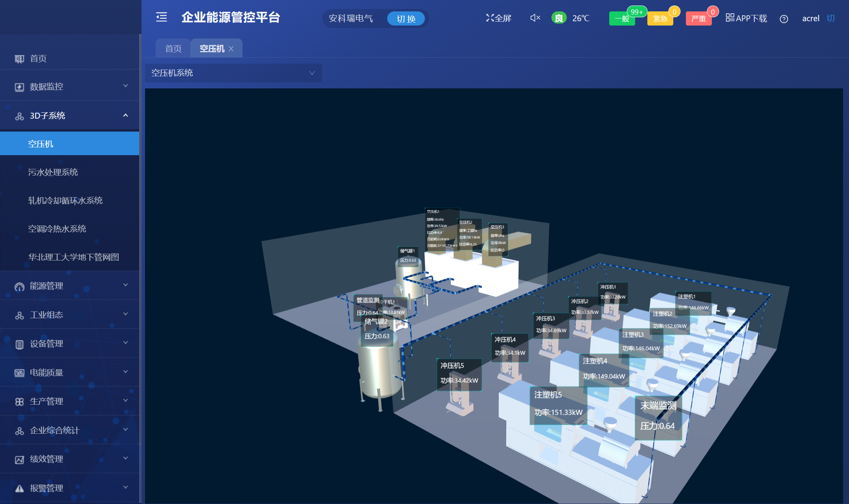Screen dimensions: 849x504
Task: Open 一般 general alarms badge
Action: coord(622,18)
